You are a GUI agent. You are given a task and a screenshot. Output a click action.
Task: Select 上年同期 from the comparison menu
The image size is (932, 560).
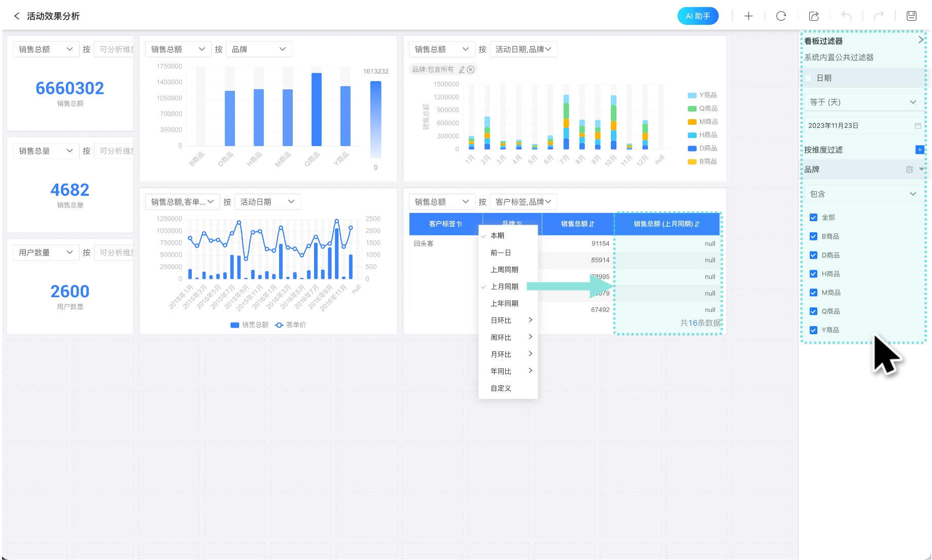[x=504, y=303]
